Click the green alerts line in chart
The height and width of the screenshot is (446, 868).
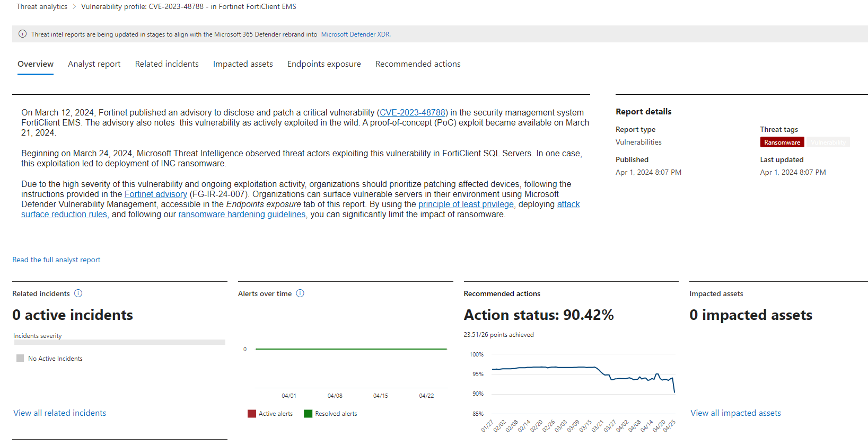pyautogui.click(x=351, y=349)
